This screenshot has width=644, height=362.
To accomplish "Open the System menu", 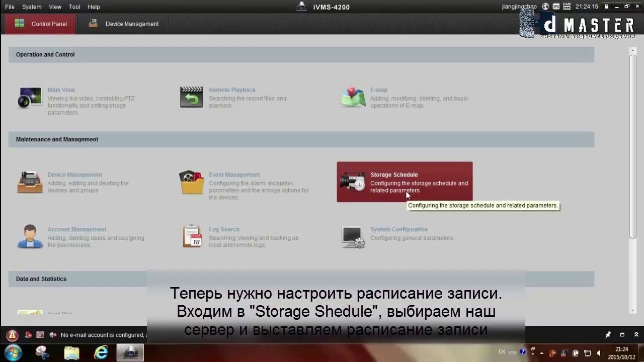I will [x=32, y=7].
